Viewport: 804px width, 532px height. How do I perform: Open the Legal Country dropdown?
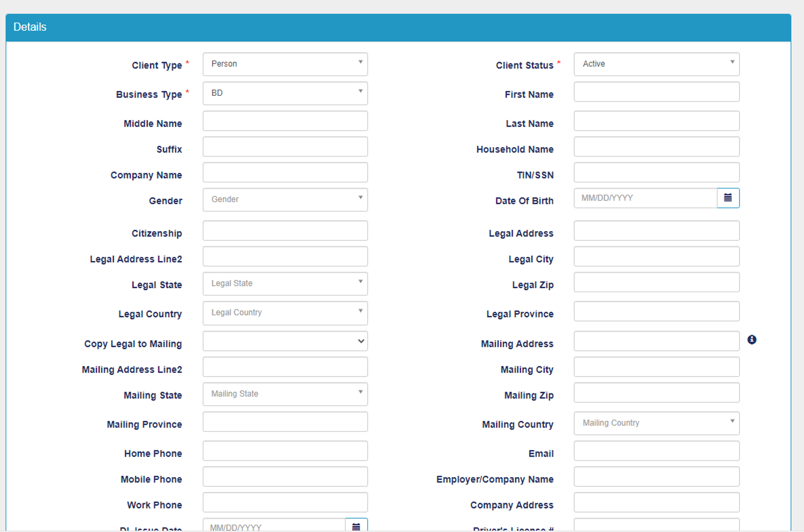pyautogui.click(x=285, y=313)
